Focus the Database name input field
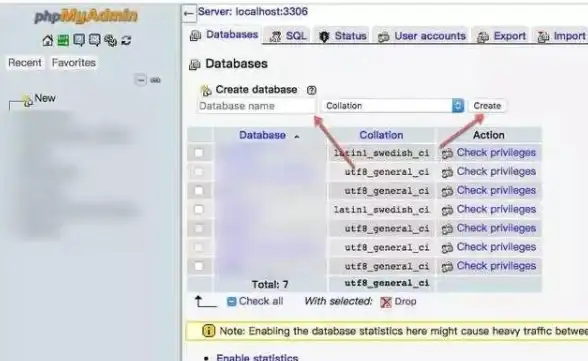The width and height of the screenshot is (588, 361). tap(256, 106)
